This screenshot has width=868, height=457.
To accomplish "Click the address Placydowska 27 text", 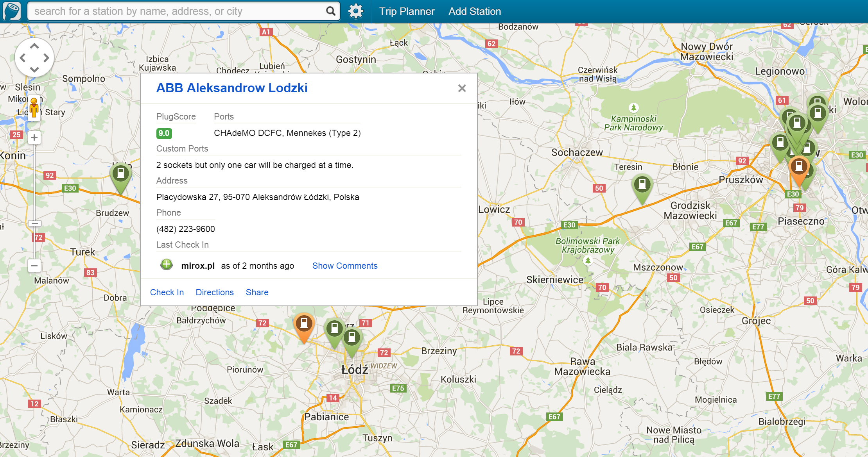I will click(258, 197).
